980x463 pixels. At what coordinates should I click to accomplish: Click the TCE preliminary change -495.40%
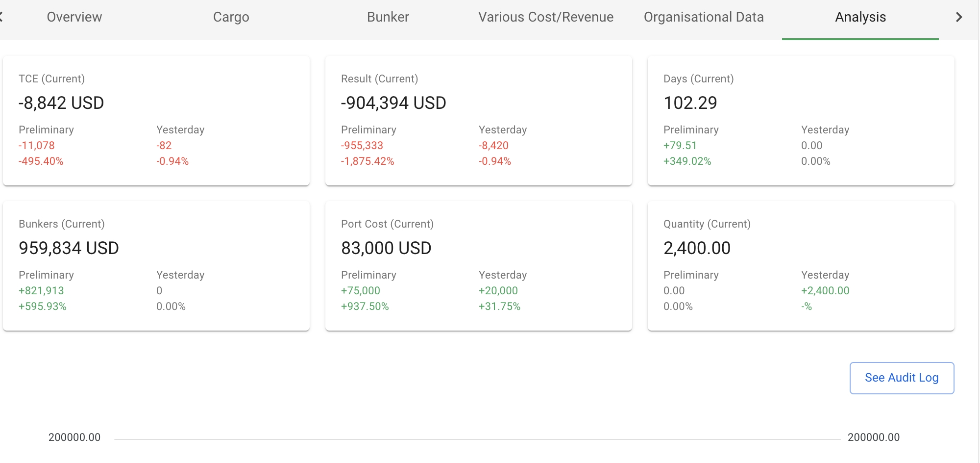pyautogui.click(x=41, y=161)
